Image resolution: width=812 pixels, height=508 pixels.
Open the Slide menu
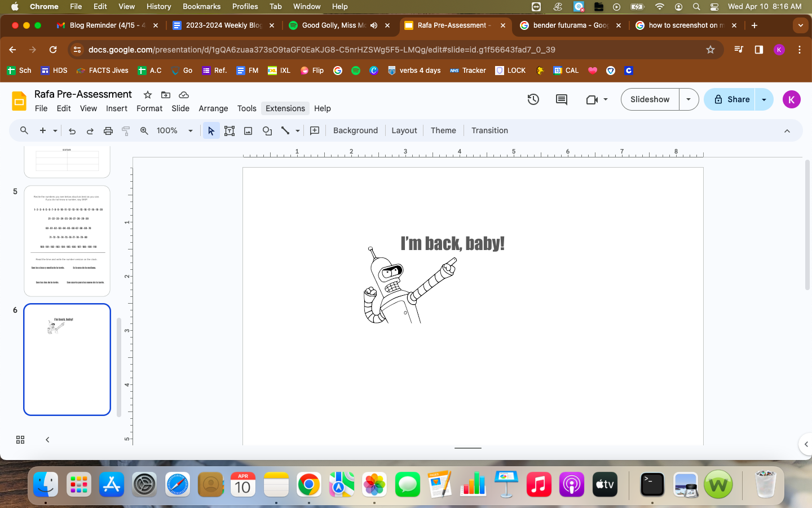point(180,108)
